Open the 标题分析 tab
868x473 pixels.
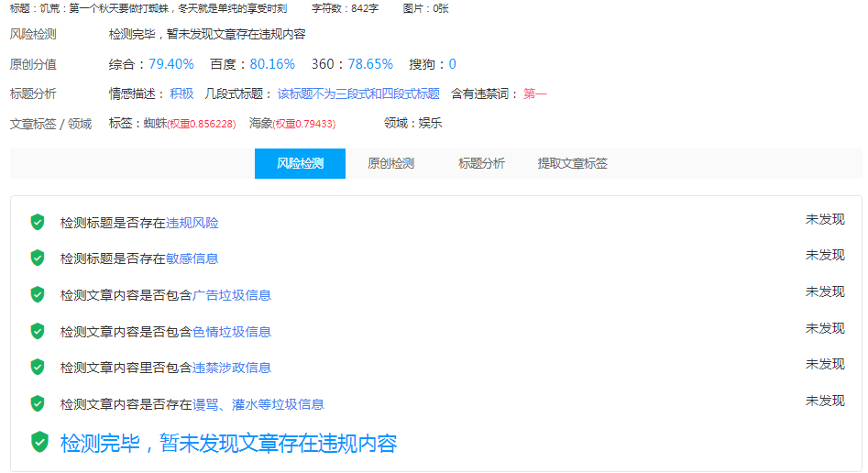pyautogui.click(x=481, y=163)
